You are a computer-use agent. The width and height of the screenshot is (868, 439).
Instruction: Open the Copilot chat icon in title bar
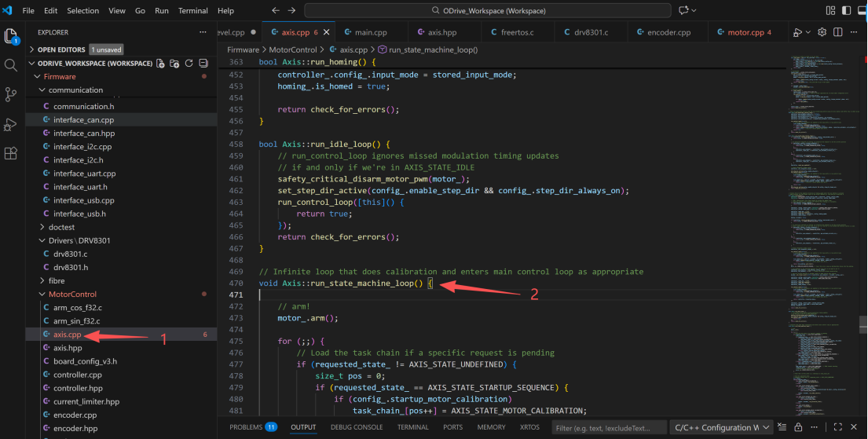tap(683, 10)
